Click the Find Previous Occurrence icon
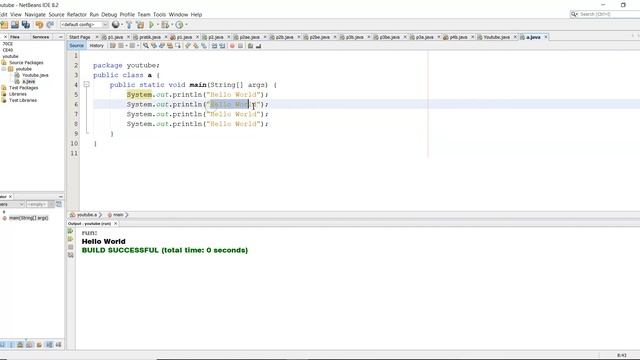640x360 pixels. click(x=154, y=46)
